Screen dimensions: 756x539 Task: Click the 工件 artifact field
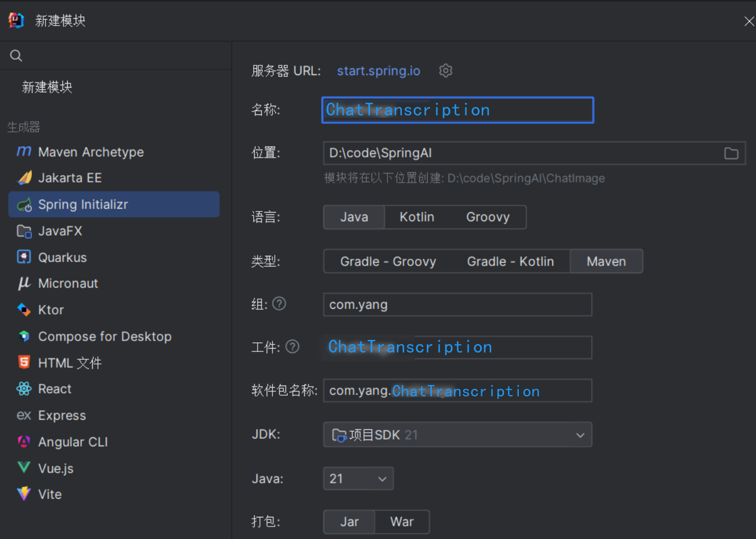(x=457, y=347)
